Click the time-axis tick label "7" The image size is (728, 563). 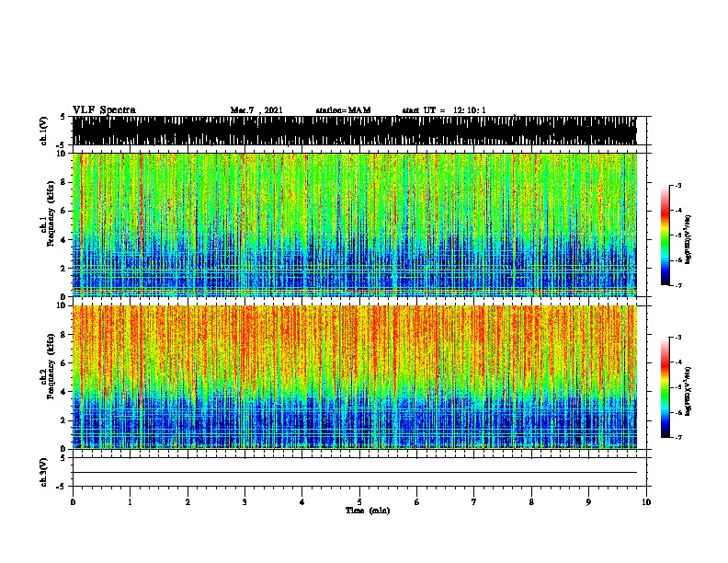coord(474,502)
